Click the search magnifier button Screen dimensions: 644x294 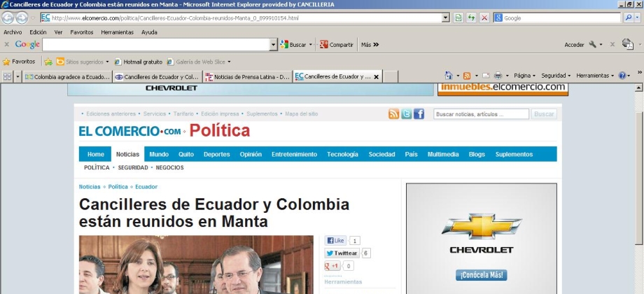(629, 17)
